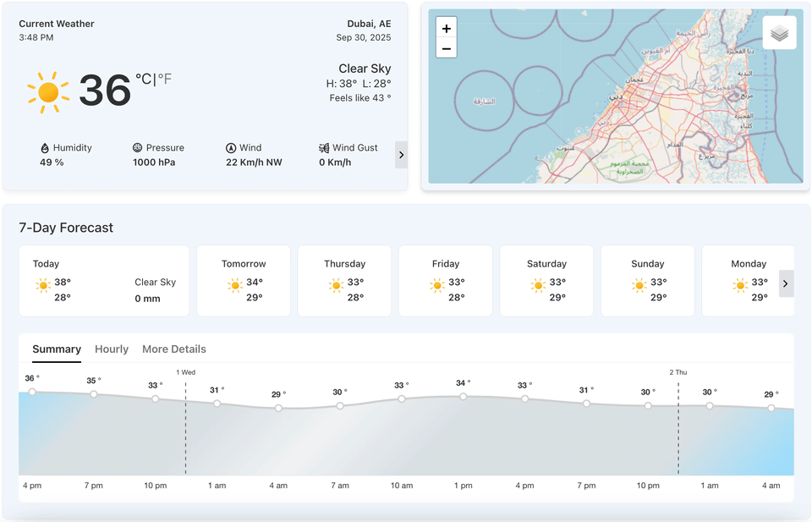The width and height of the screenshot is (812, 522).
Task: Expand the Tomorrow forecast card
Action: point(244,281)
